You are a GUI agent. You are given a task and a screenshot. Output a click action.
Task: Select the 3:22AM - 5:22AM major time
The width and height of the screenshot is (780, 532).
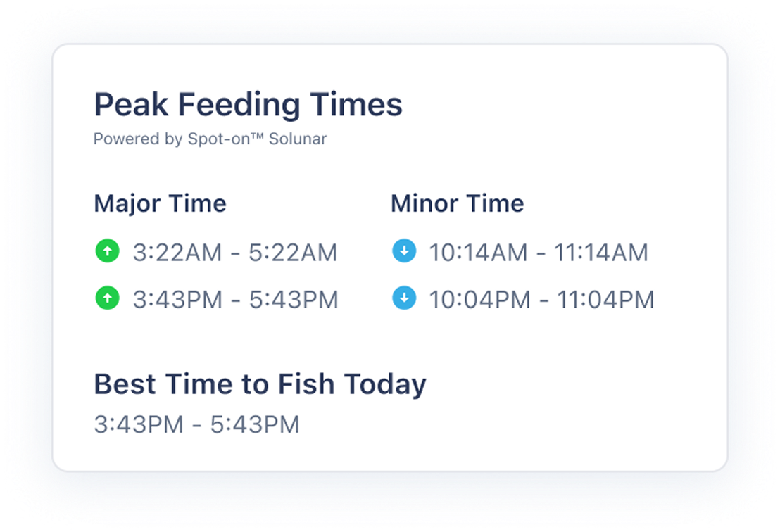(x=235, y=252)
